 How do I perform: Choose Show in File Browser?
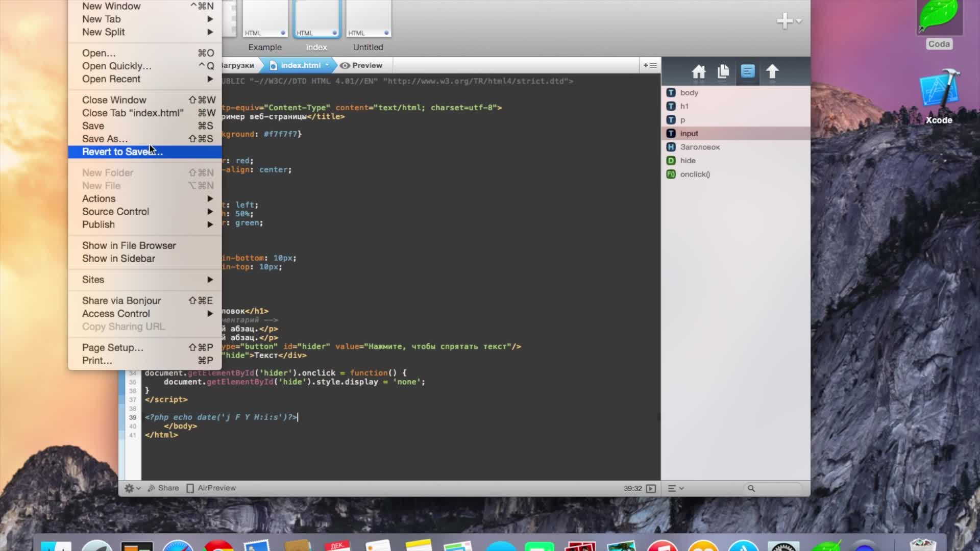tap(145, 245)
